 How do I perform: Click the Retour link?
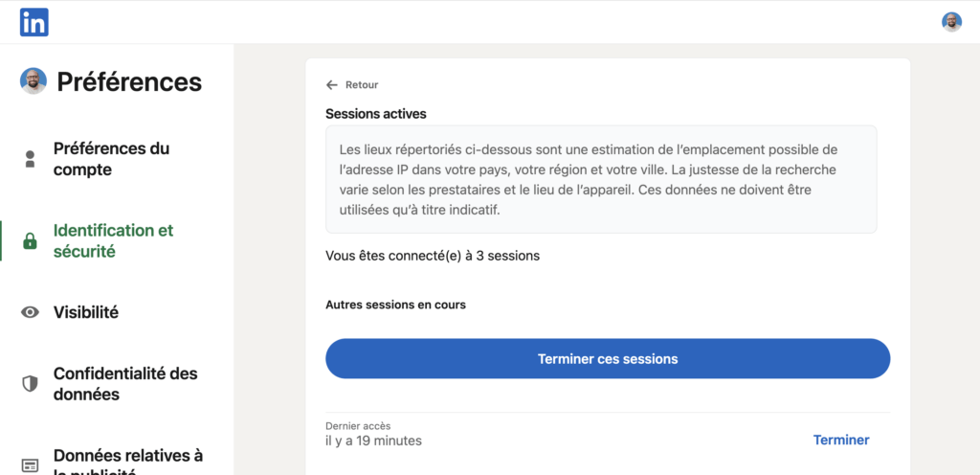(362, 85)
